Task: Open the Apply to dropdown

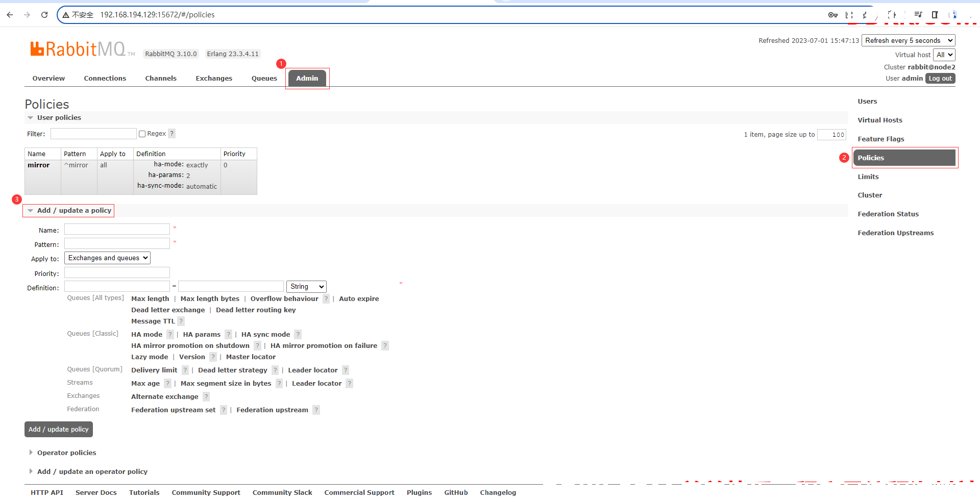Action: pos(107,258)
